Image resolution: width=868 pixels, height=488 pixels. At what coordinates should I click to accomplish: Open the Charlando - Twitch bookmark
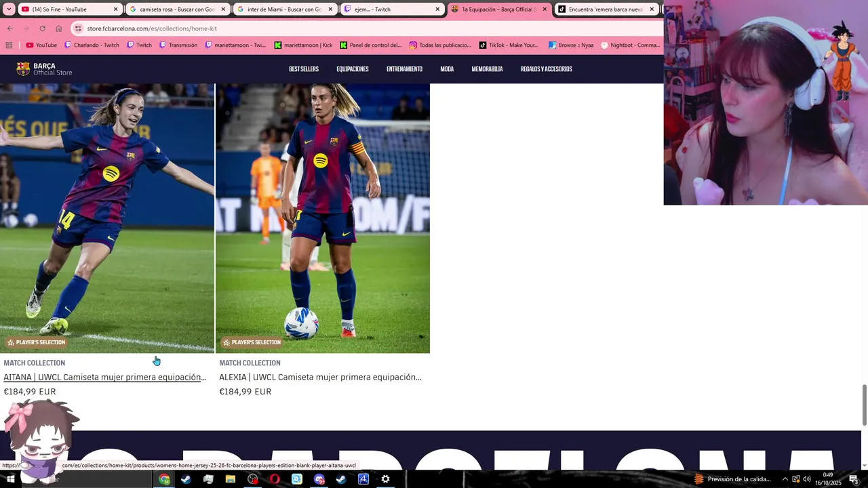tap(92, 45)
